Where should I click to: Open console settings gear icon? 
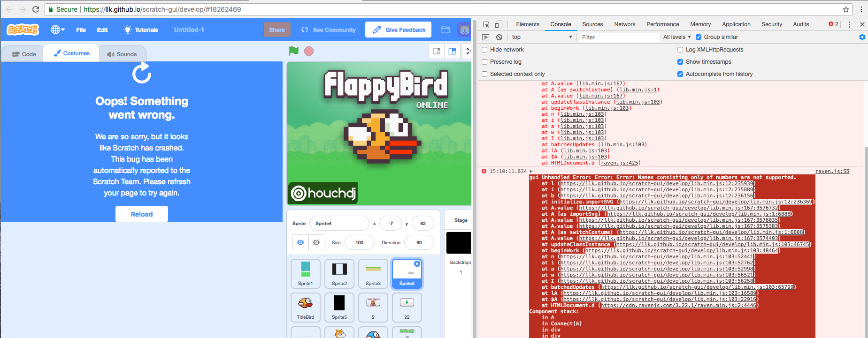pos(862,37)
